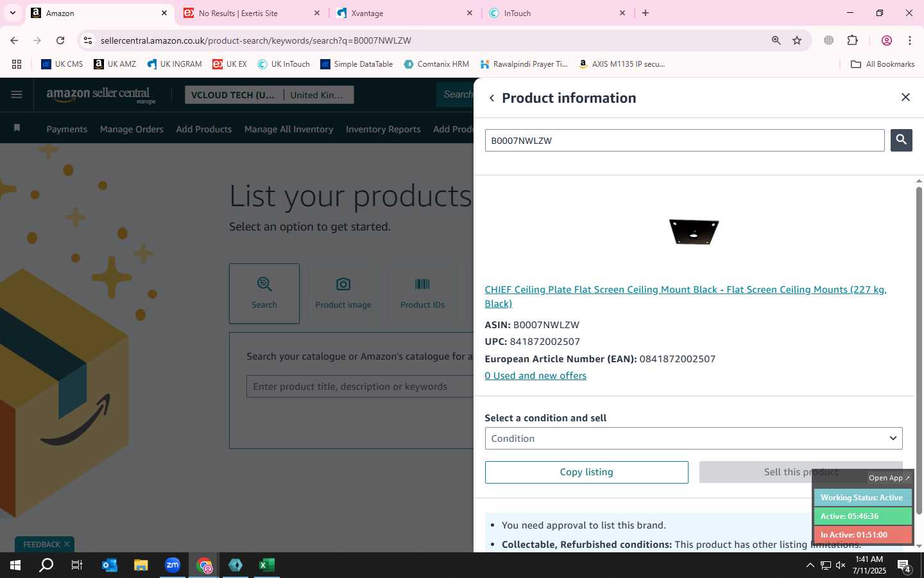The height and width of the screenshot is (578, 924).
Task: Click the Amazon Seller Central logo
Action: [x=101, y=95]
